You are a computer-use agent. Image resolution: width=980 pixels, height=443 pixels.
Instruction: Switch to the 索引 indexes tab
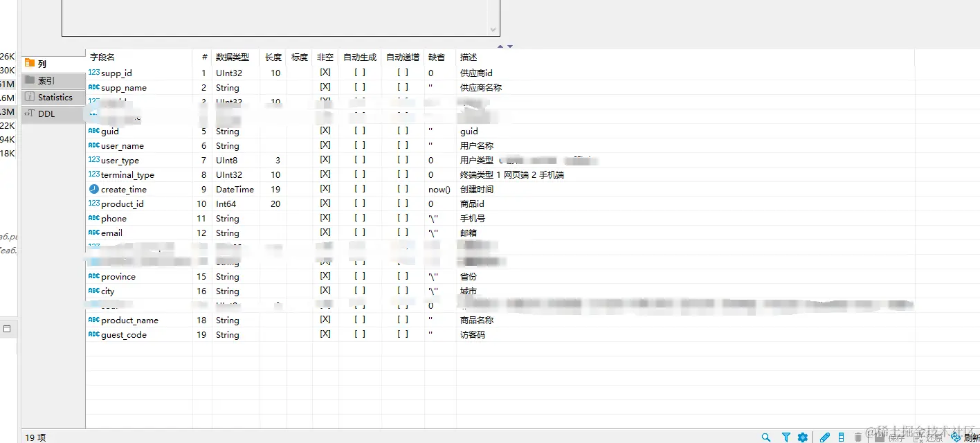point(53,80)
